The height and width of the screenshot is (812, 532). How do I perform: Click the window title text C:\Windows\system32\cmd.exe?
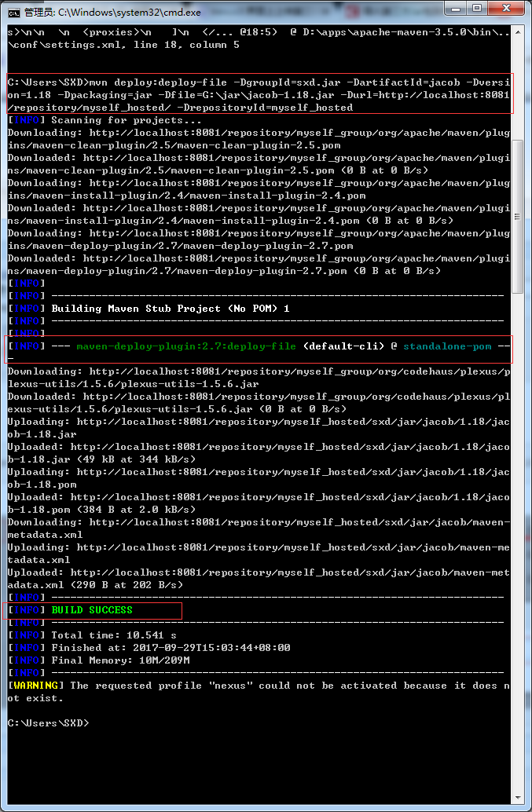130,12
